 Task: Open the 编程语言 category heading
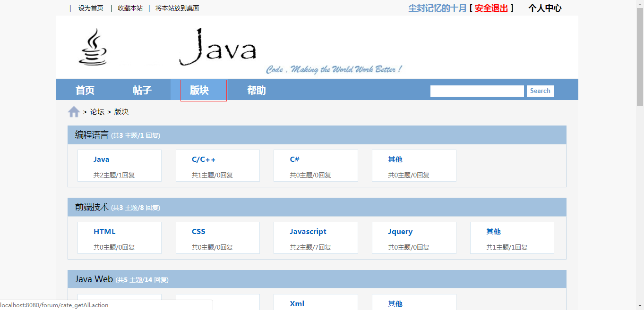(x=92, y=135)
